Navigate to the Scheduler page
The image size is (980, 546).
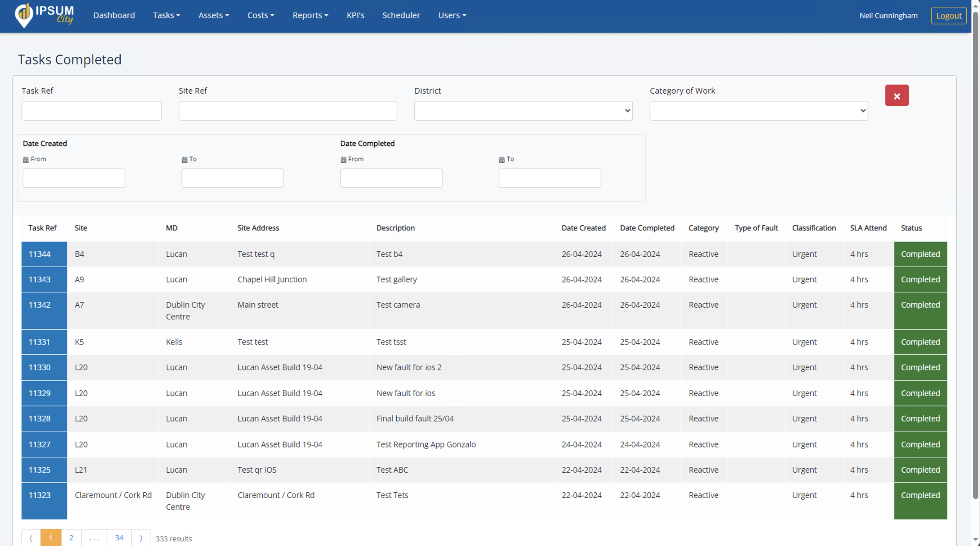401,15
